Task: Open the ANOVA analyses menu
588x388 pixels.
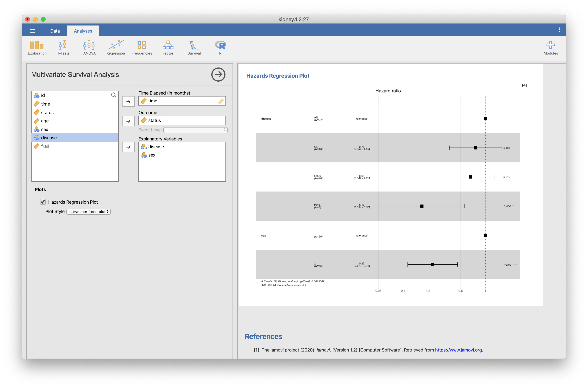Action: click(x=89, y=47)
